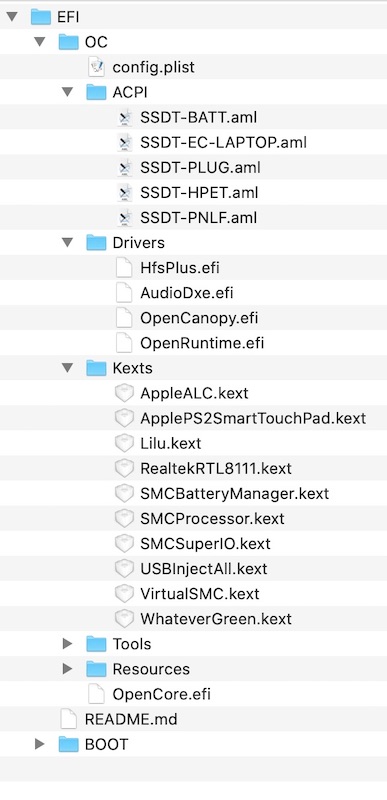Viewport: 387px width, 800px height.
Task: Select the AppleALC.kext file name
Action: pyautogui.click(x=194, y=393)
